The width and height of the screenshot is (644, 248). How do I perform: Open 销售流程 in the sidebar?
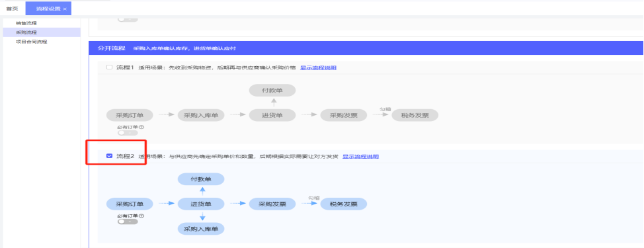(26, 23)
